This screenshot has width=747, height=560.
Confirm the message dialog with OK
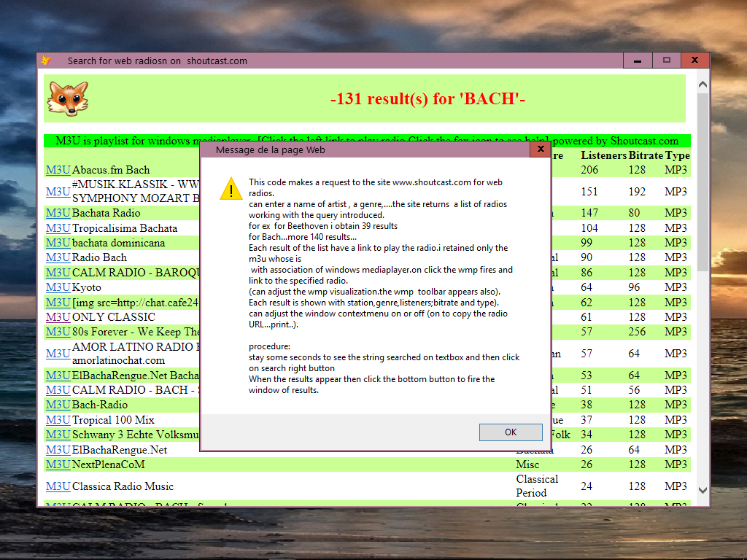(x=510, y=432)
